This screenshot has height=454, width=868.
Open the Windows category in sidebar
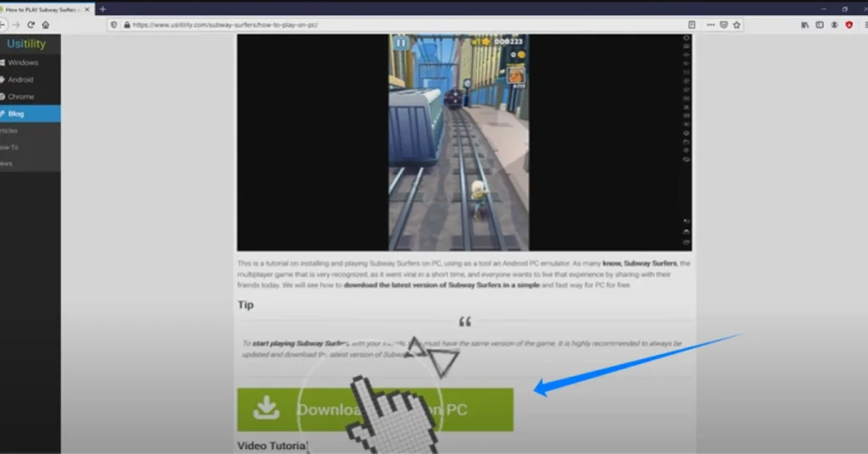31,63
